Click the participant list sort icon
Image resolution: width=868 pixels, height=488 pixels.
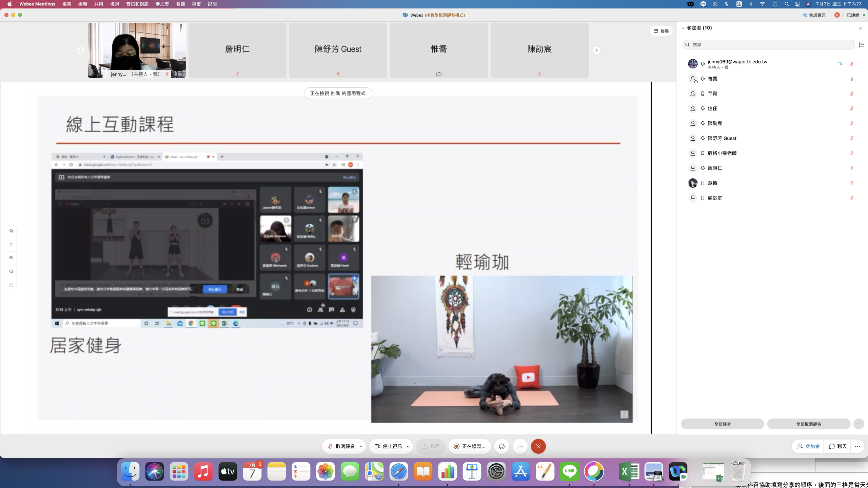pos(861,45)
